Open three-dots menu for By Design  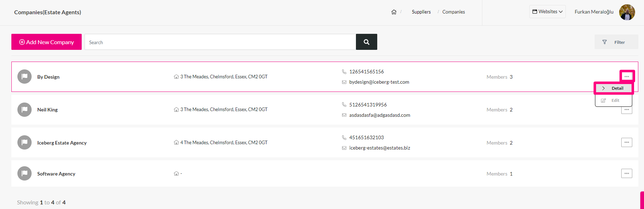(x=627, y=77)
